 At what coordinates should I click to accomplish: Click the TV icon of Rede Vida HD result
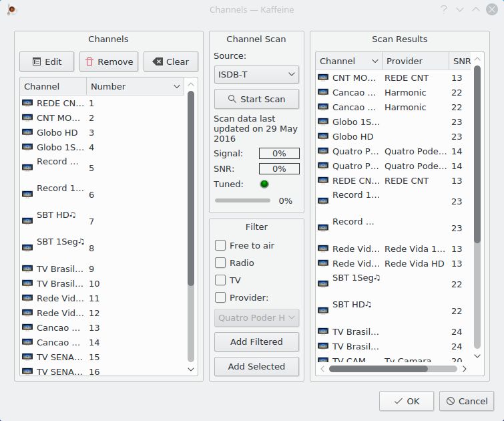[x=323, y=263]
